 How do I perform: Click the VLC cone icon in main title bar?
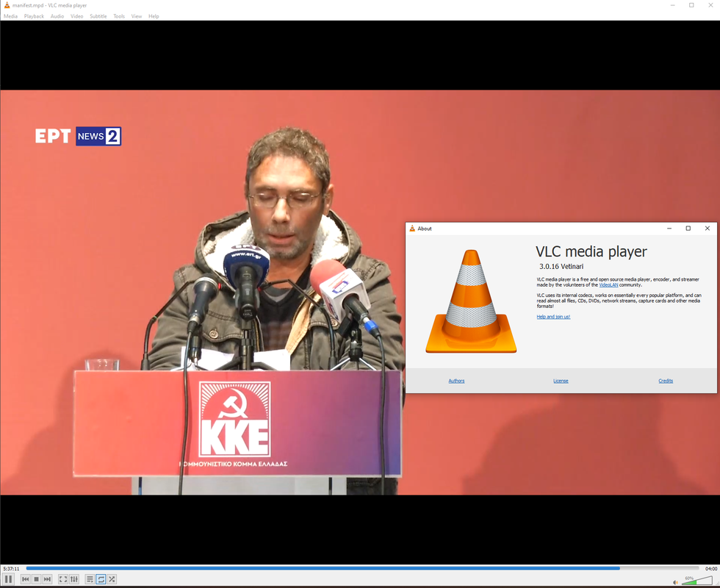[x=7, y=5]
